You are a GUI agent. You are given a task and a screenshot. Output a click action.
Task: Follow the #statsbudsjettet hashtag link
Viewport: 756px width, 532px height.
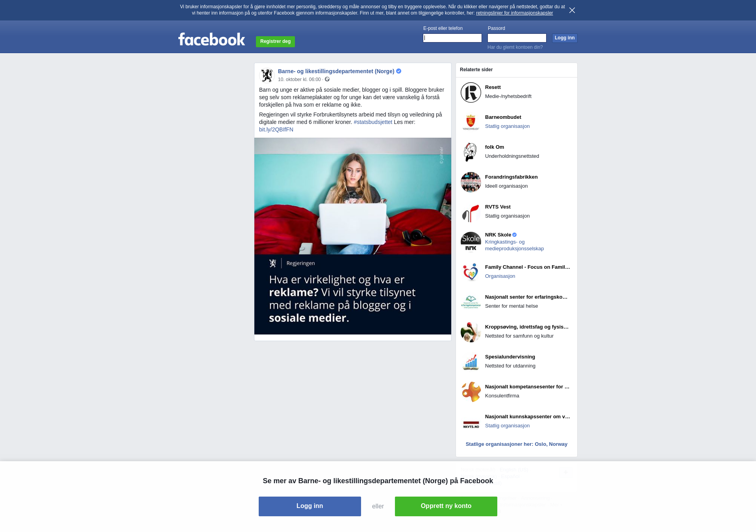click(372, 122)
